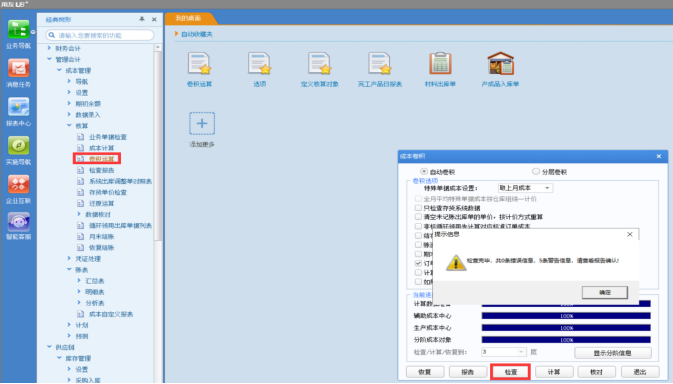Open 材料出库单 desktop shortcut icon
The image size is (673, 384).
coord(440,63)
